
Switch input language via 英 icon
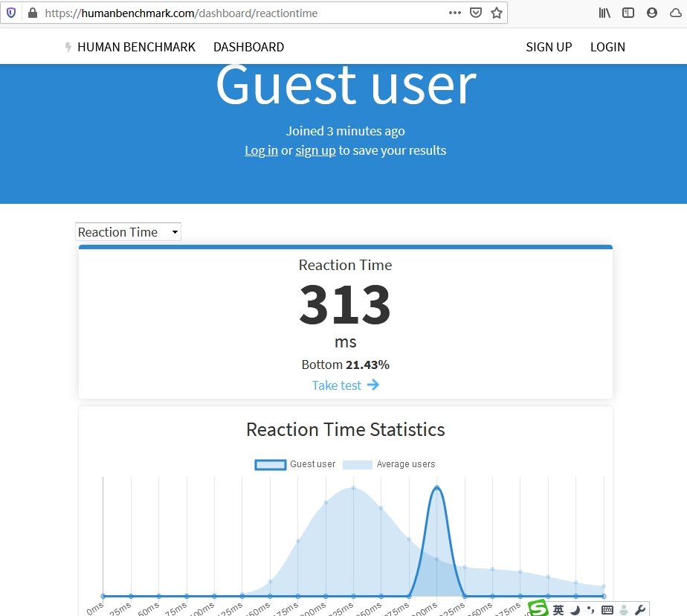pyautogui.click(x=558, y=610)
